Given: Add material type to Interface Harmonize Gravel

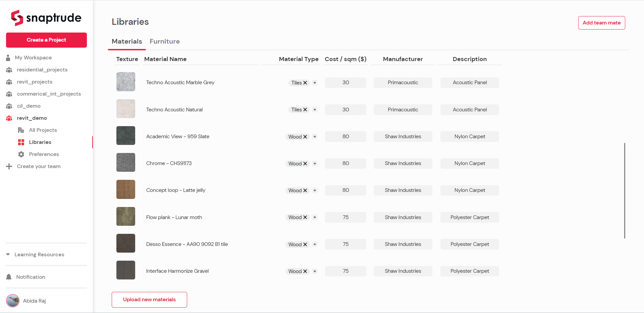Looking at the screenshot, I should 315,271.
